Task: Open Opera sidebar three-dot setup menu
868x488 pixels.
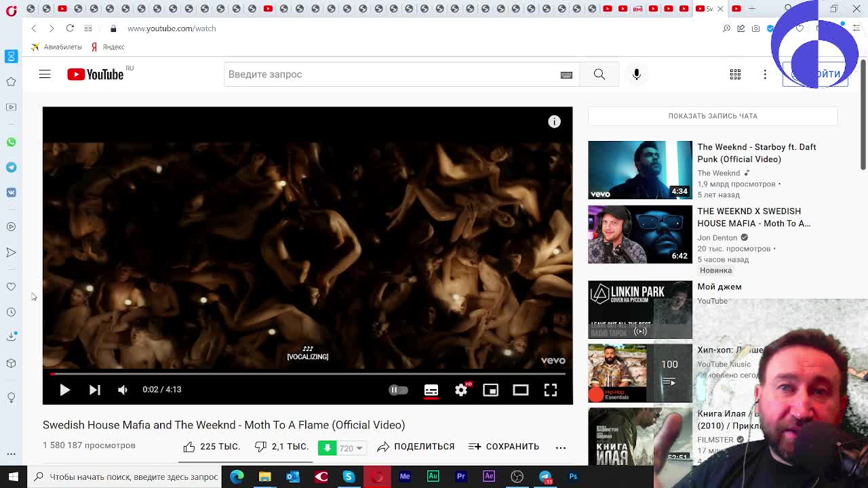Action: coord(11,453)
